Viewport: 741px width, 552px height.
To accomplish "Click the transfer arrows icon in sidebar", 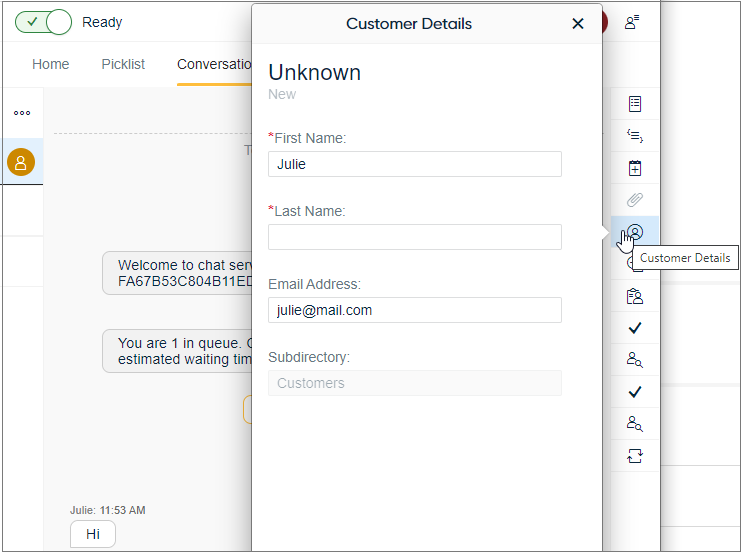I will (x=634, y=456).
